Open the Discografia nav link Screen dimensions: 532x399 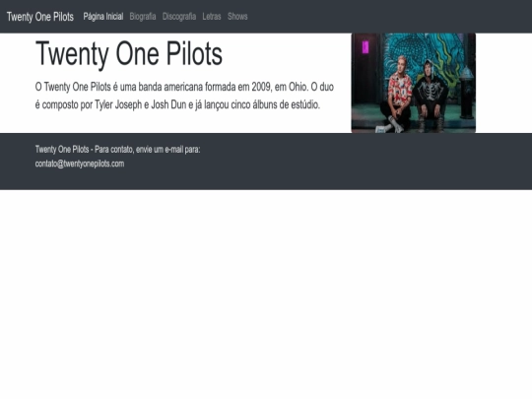[179, 17]
